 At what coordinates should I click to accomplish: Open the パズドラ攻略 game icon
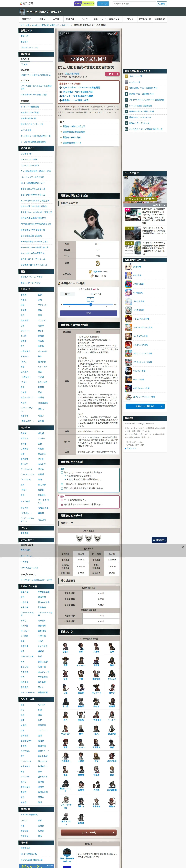click(128, 284)
